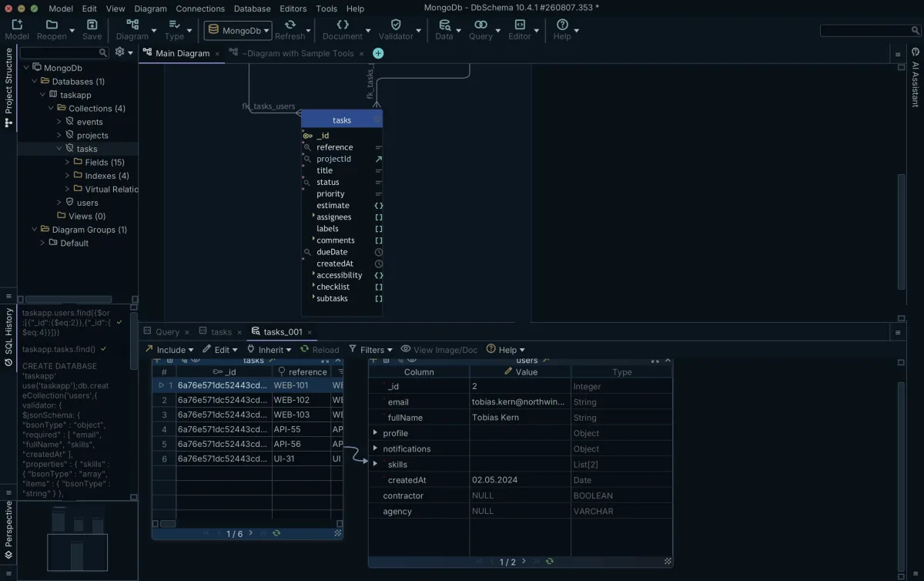This screenshot has width=924, height=581.
Task: Open the SQL History side panel
Action: [x=9, y=337]
